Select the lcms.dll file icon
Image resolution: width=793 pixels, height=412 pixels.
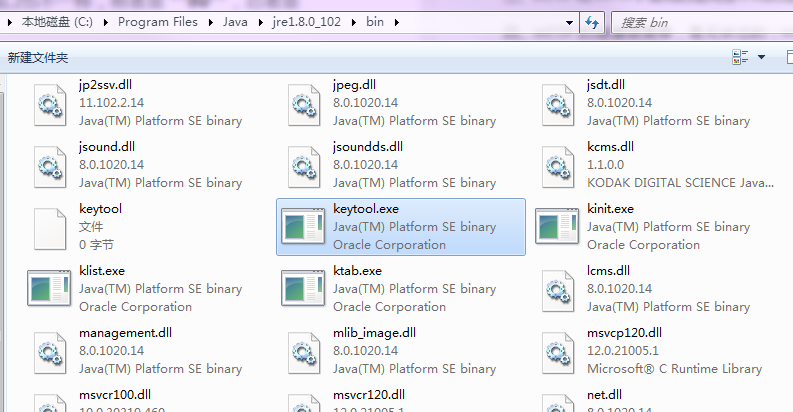(x=558, y=291)
